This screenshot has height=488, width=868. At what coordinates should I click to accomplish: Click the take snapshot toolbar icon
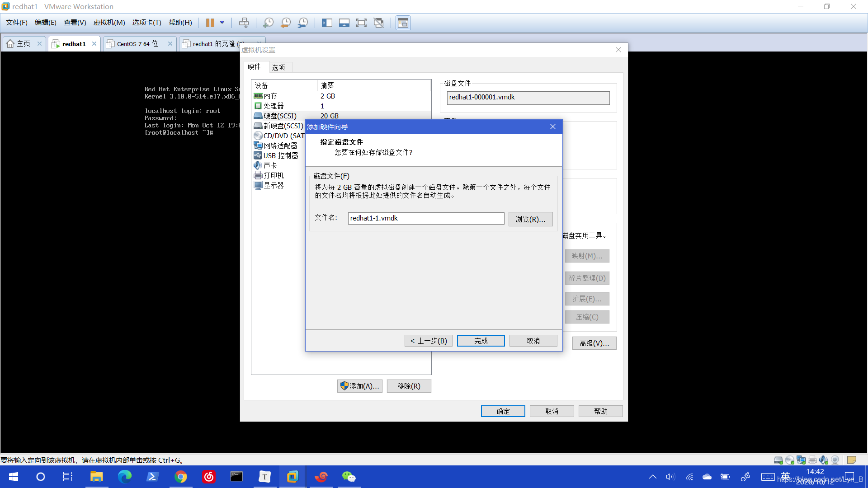pos(268,23)
